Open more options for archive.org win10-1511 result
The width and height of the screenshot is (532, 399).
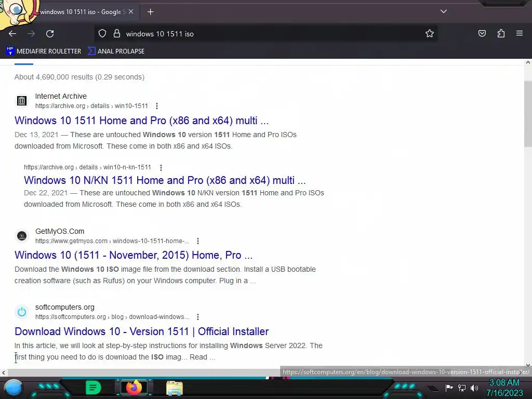tap(157, 106)
